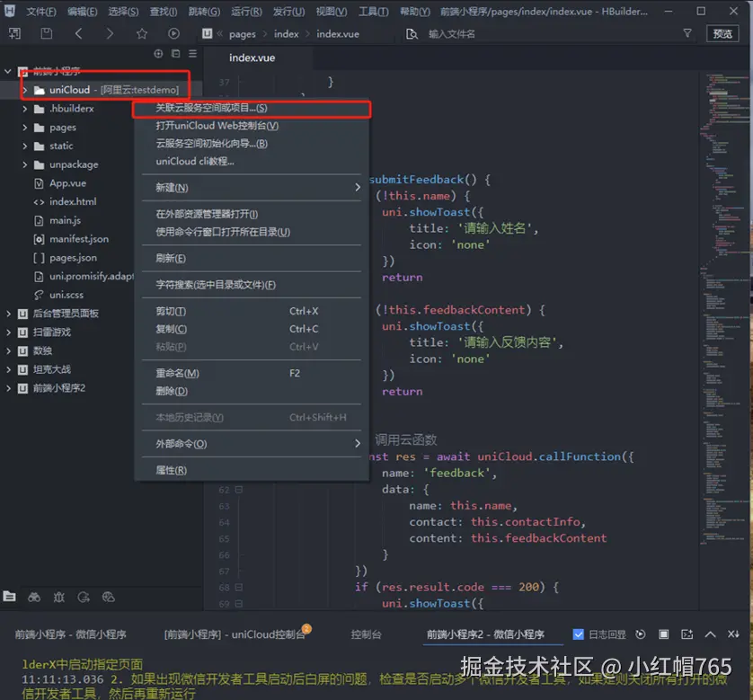The width and height of the screenshot is (753, 700).
Task: Open the 运行 menu
Action: 246,11
